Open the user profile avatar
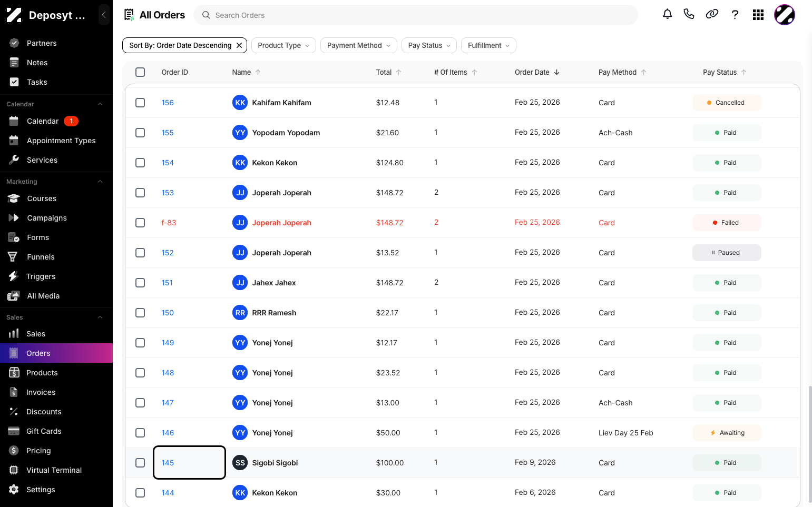Screen dimensions: 812x507 coord(785,15)
